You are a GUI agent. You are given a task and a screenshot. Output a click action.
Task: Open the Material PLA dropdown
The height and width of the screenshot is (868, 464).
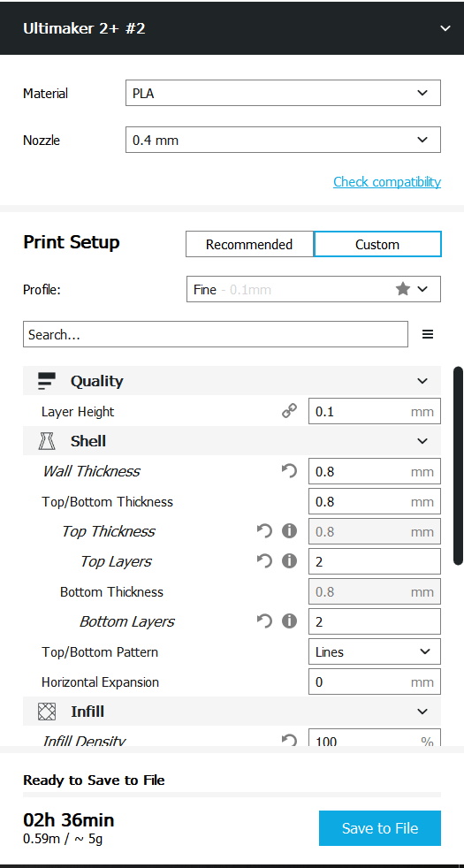(x=283, y=93)
